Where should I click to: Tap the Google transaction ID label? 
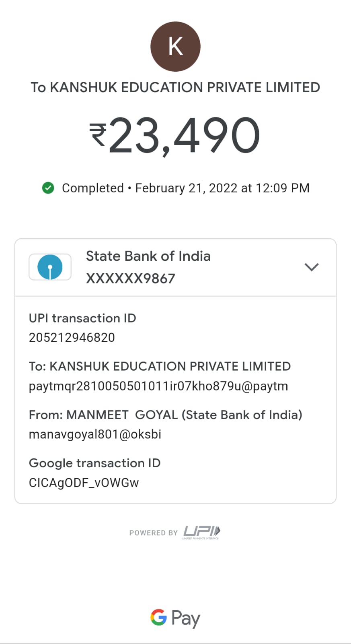click(94, 463)
